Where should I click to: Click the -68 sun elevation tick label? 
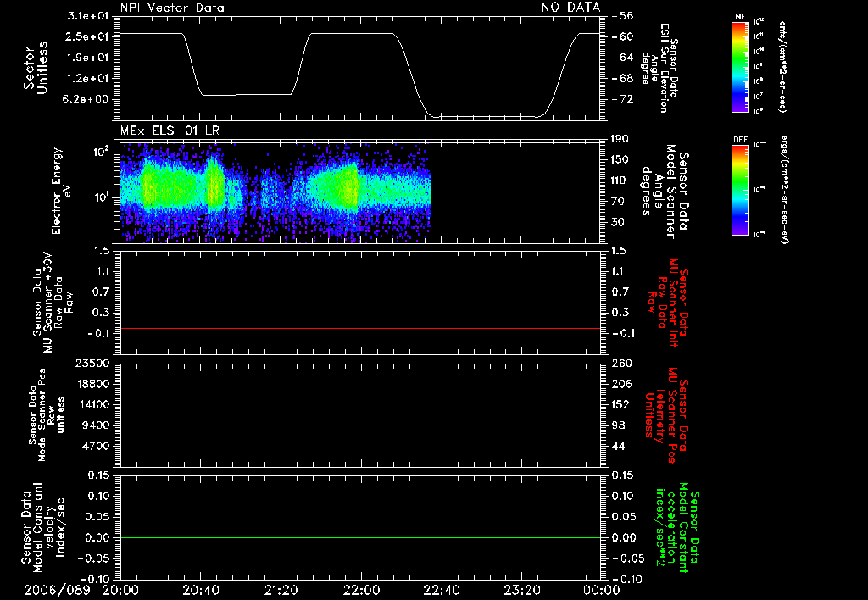pyautogui.click(x=623, y=79)
